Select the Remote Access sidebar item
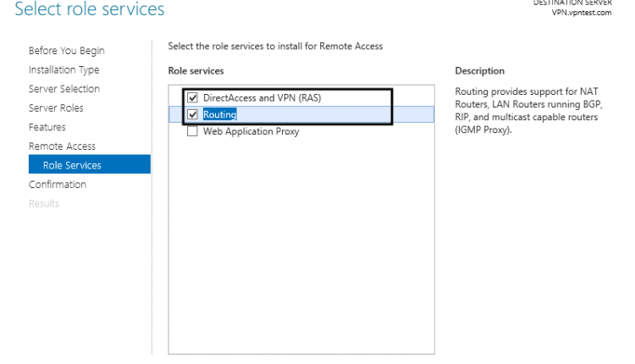Screen dimensions: 635x364 coord(62,146)
